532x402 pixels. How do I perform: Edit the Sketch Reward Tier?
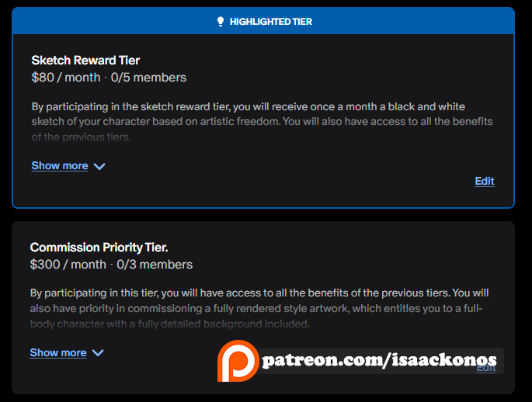[484, 181]
